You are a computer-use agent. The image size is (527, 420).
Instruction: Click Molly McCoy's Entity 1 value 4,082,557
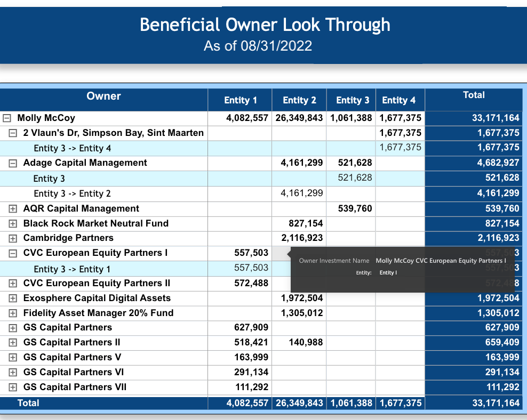click(247, 118)
